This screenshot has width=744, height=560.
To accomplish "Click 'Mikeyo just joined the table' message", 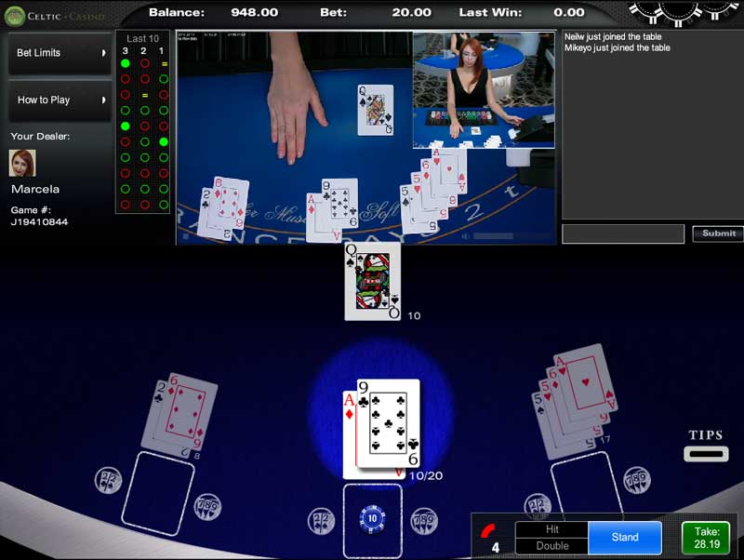I will click(617, 47).
